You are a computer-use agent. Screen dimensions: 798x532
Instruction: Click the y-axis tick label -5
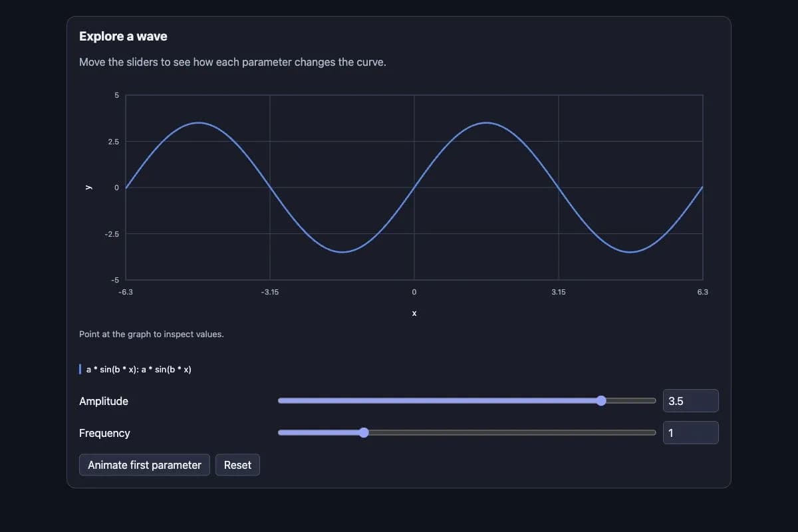tap(114, 280)
